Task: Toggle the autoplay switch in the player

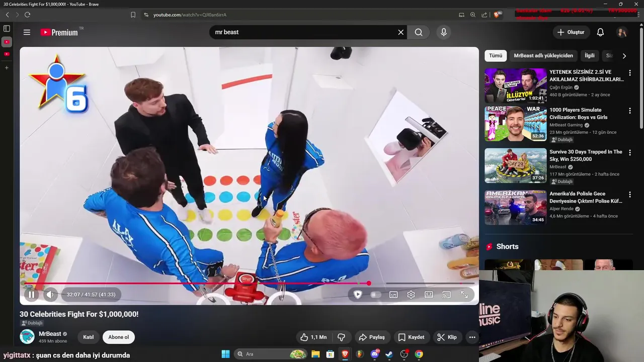Action: (375, 295)
